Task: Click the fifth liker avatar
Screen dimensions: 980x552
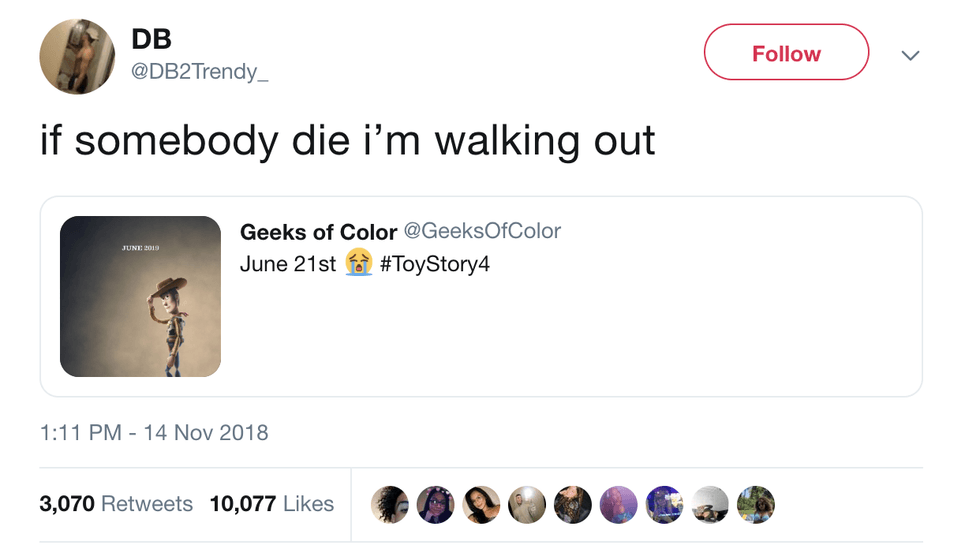Action: click(572, 504)
